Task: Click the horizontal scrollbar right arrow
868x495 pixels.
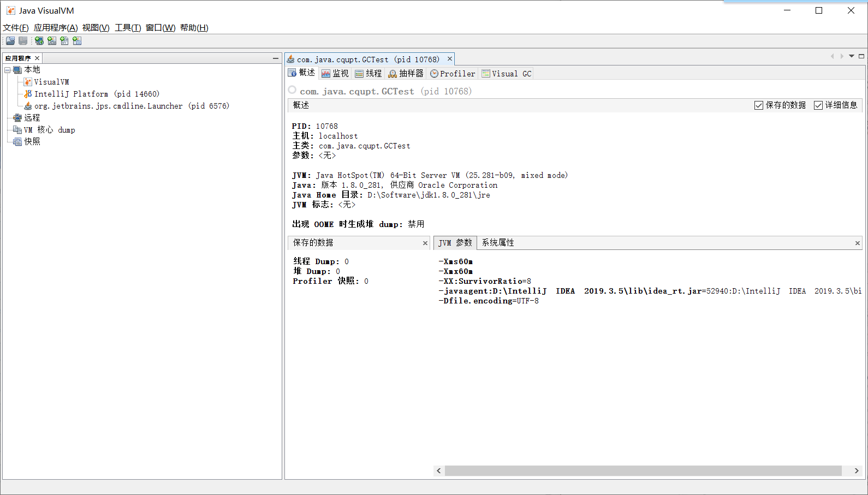Action: point(857,470)
